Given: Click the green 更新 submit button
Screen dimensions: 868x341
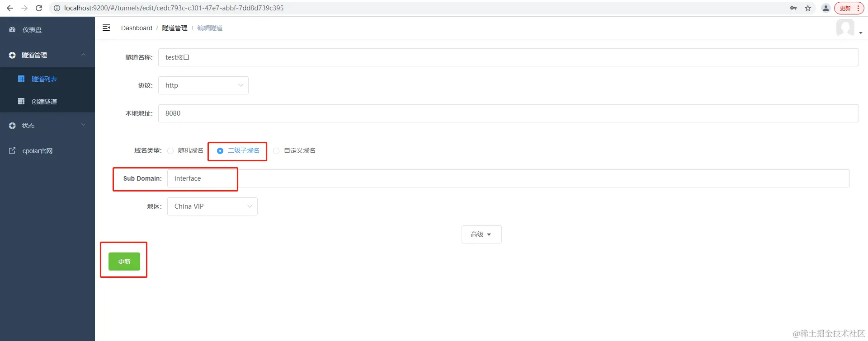Looking at the screenshot, I should tap(124, 262).
